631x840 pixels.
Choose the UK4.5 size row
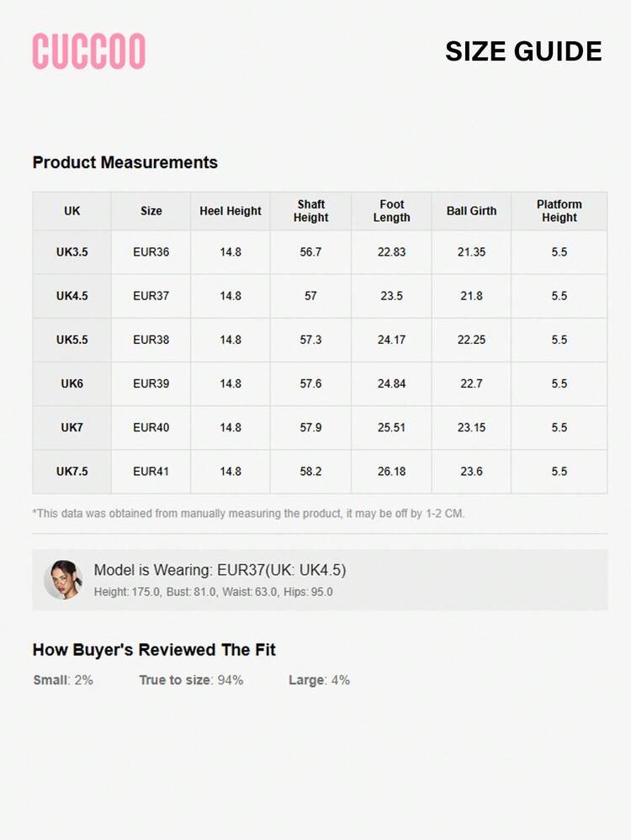point(72,296)
